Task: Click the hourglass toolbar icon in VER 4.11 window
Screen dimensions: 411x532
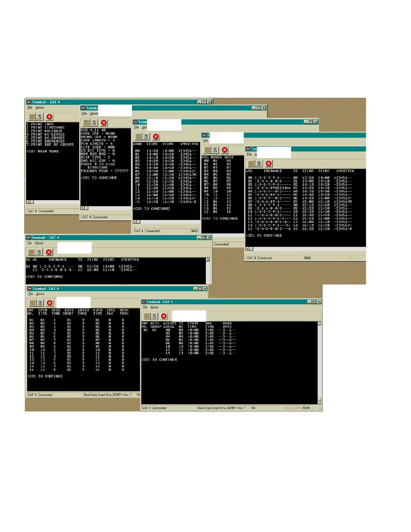Action: pyautogui.click(x=94, y=123)
